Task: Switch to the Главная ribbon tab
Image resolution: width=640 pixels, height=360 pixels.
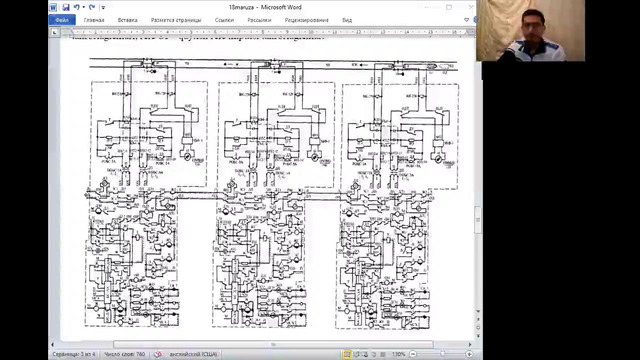Action: pos(94,20)
